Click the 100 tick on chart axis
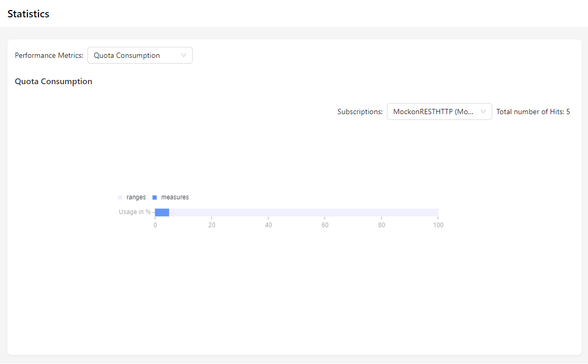The height and width of the screenshot is (364, 588). tap(438, 225)
